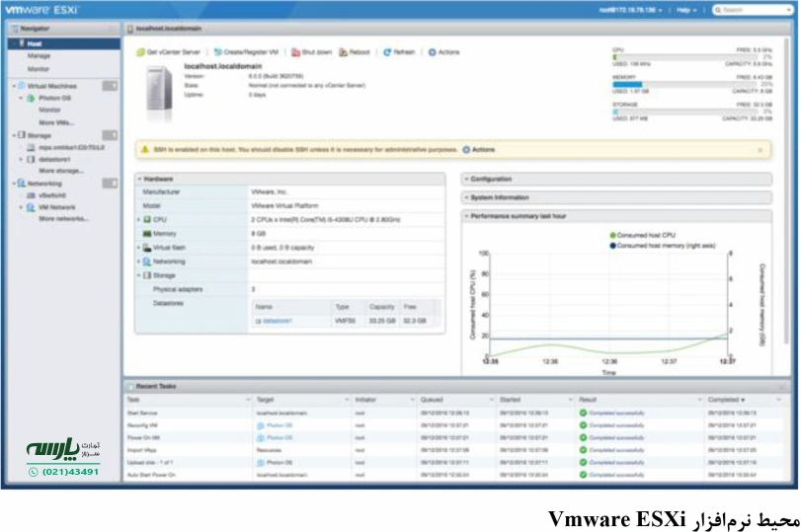Click the Search field
This screenshot has height=532, width=801.
753,10
